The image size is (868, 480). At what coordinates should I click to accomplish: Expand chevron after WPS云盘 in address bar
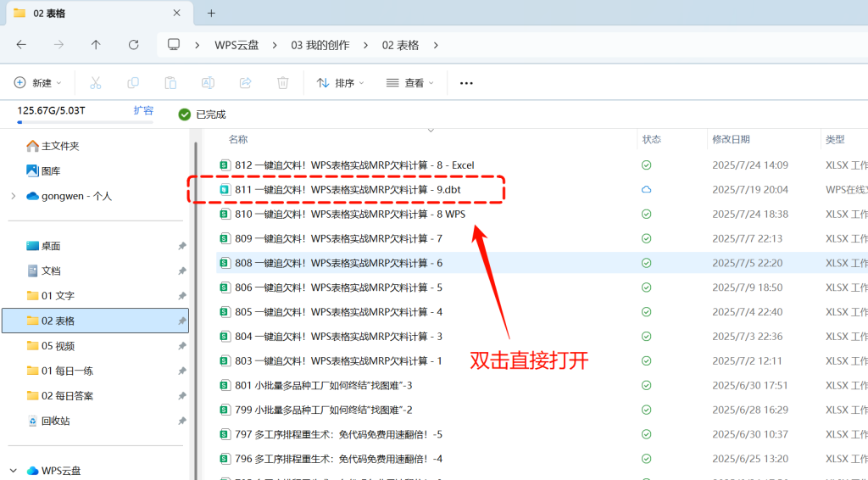point(275,46)
